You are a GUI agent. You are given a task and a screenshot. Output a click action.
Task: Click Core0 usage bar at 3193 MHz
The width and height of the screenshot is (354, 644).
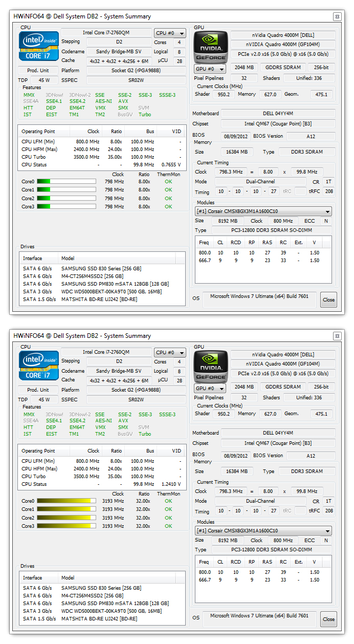click(x=66, y=501)
